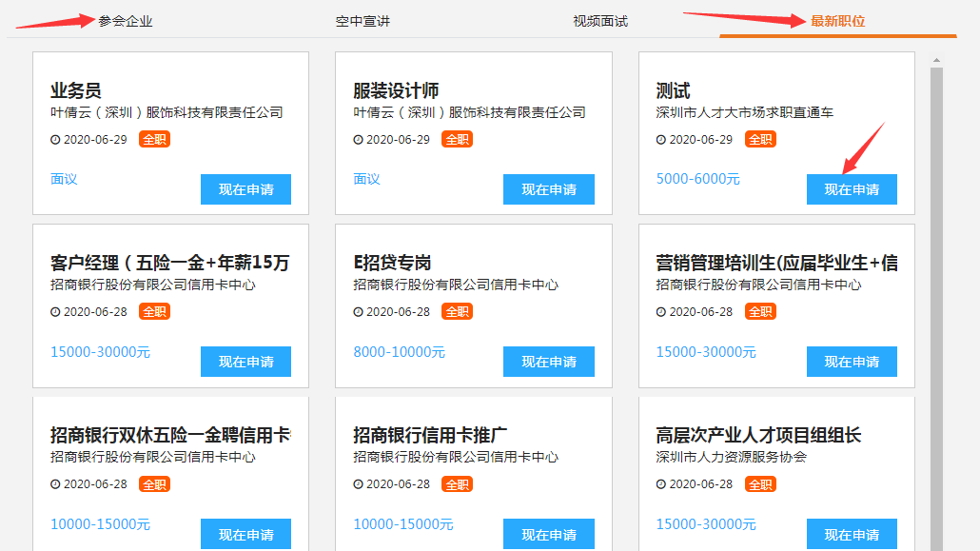The width and height of the screenshot is (980, 551).
Task: Click clock icon on 测试 card
Action: [x=660, y=140]
